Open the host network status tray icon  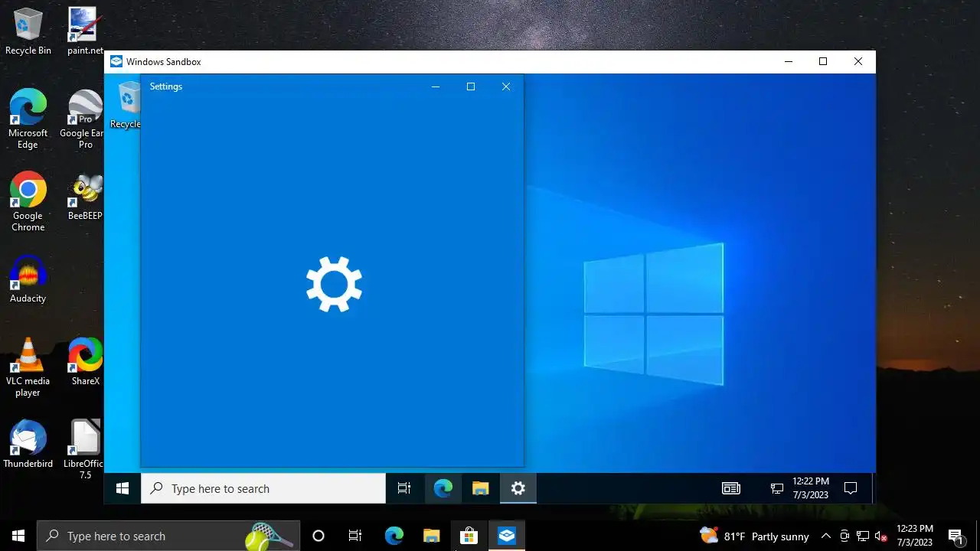(x=863, y=536)
